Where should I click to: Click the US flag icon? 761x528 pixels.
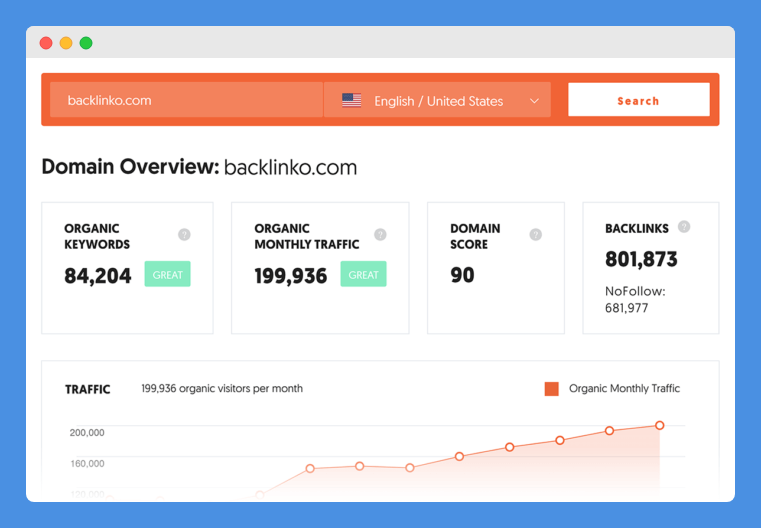coord(351,100)
